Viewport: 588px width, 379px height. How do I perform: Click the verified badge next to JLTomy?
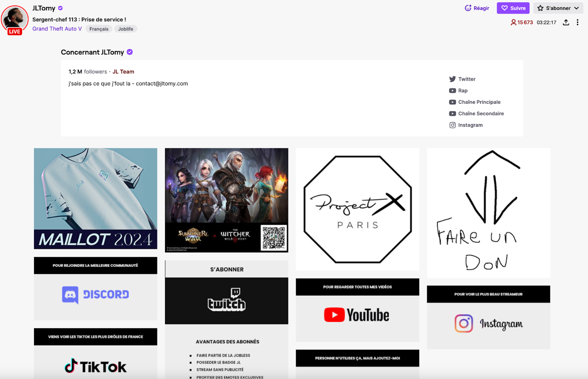click(61, 8)
